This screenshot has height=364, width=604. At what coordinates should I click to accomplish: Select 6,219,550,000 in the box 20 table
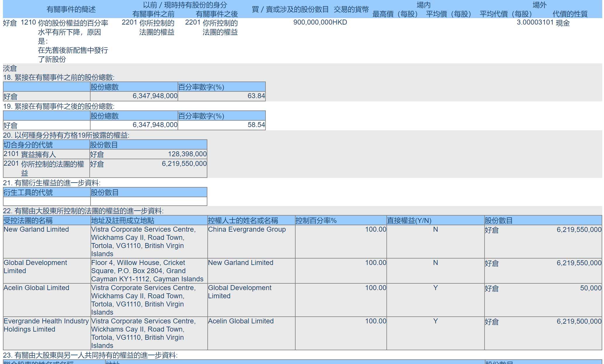[x=184, y=164]
